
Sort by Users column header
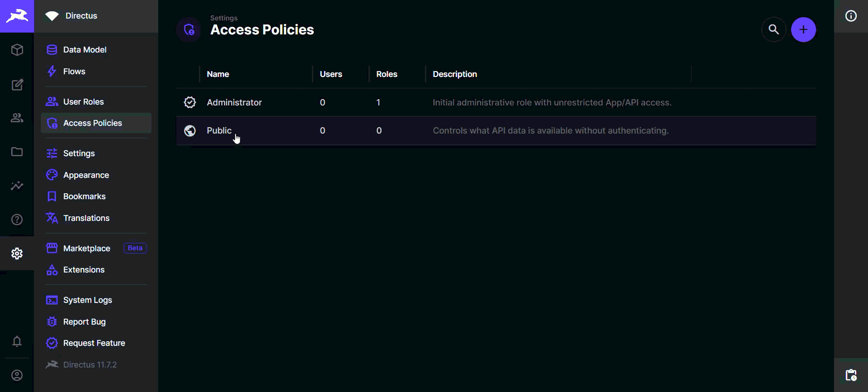(x=331, y=74)
